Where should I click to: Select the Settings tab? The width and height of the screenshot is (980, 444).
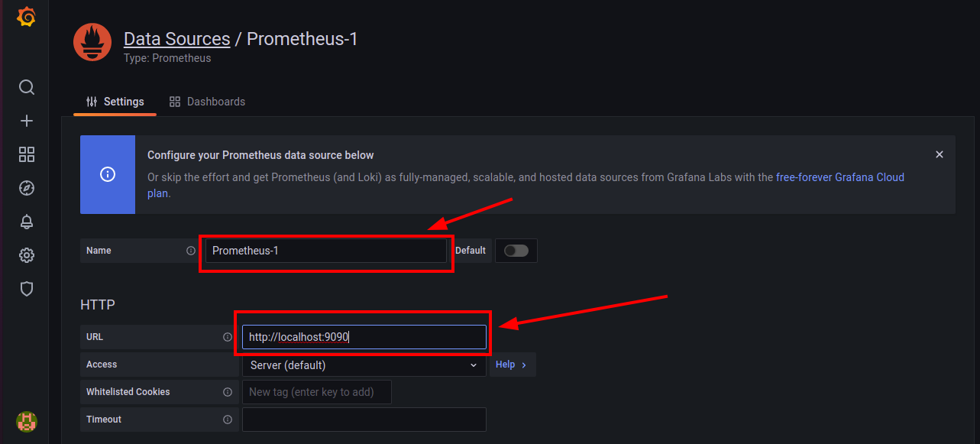coord(115,102)
